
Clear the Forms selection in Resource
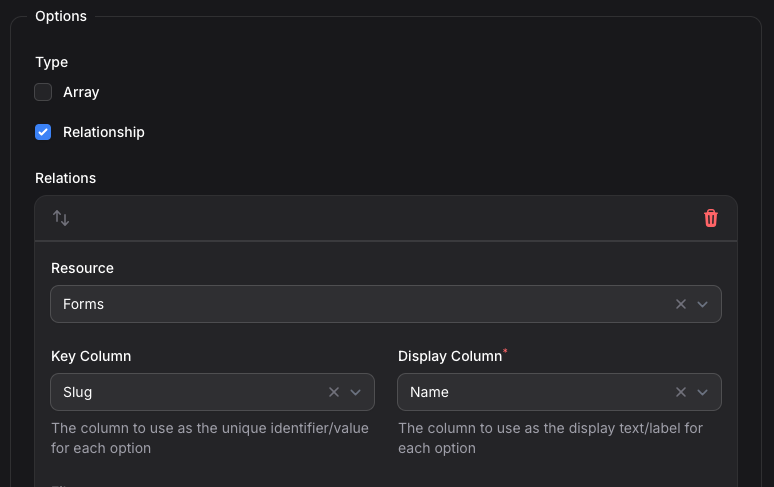click(x=681, y=304)
